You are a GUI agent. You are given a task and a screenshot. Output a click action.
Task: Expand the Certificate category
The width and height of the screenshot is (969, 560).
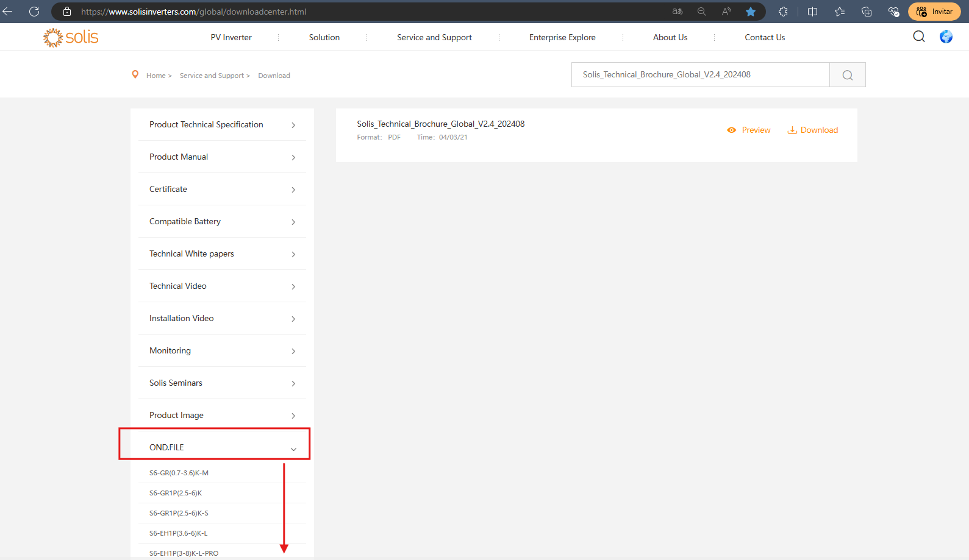click(x=222, y=189)
